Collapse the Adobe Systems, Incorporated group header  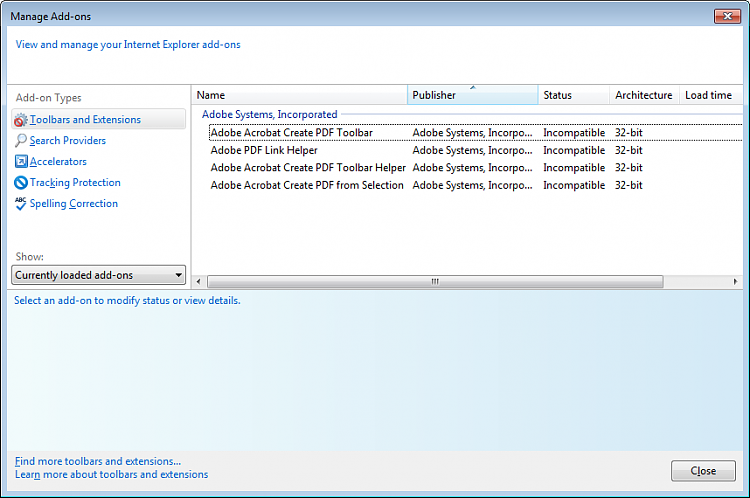pos(269,114)
